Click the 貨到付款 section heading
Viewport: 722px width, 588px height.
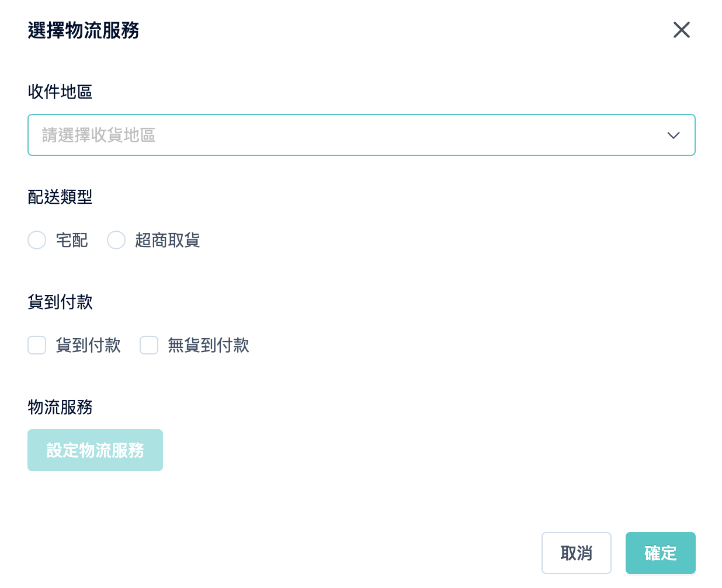click(x=60, y=302)
